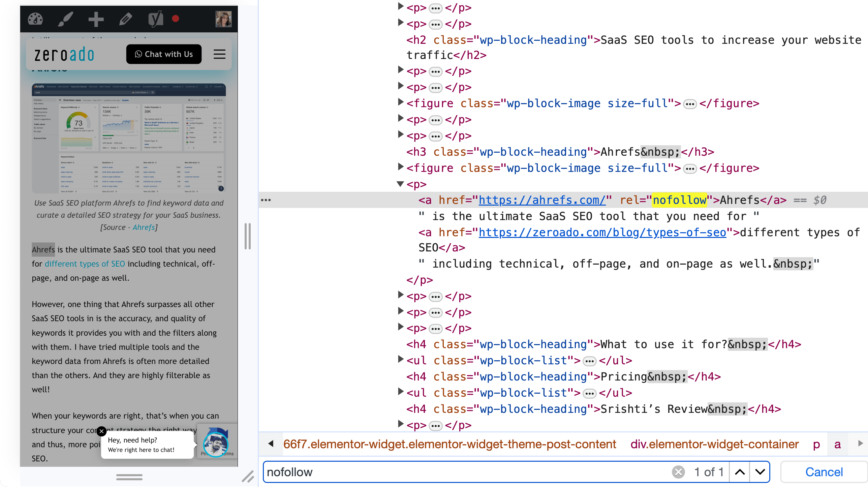Viewport: 868px width, 487px height.
Task: Expand the p element below Srishti's Review
Action: point(400,424)
